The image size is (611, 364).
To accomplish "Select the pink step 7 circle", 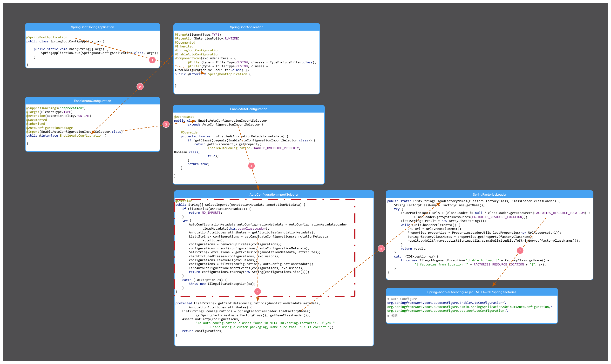I will click(520, 251).
